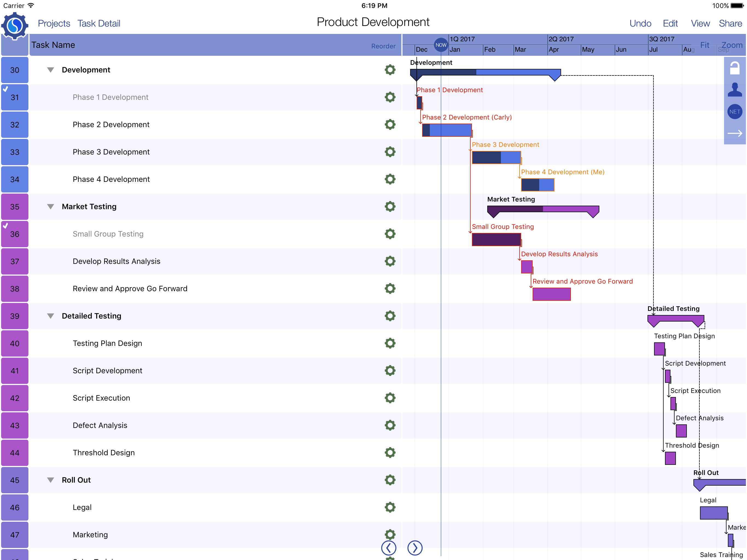Viewport: 747px width, 560px height.
Task: Tap the app gear logo icon
Action: (14, 26)
